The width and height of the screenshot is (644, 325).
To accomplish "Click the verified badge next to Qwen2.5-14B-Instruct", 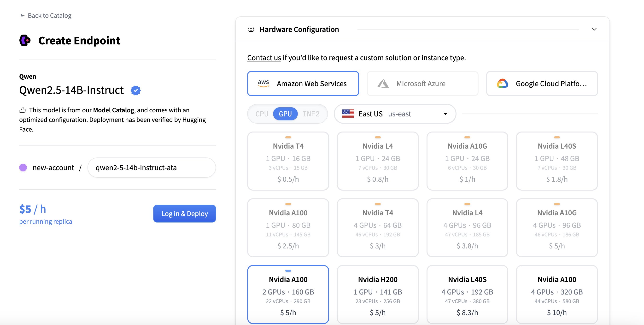I will pyautogui.click(x=136, y=90).
